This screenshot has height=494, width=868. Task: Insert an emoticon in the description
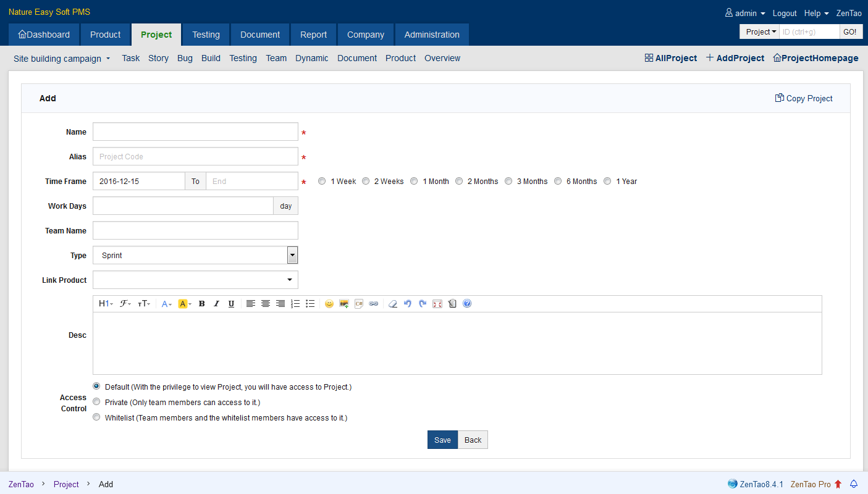pos(329,304)
